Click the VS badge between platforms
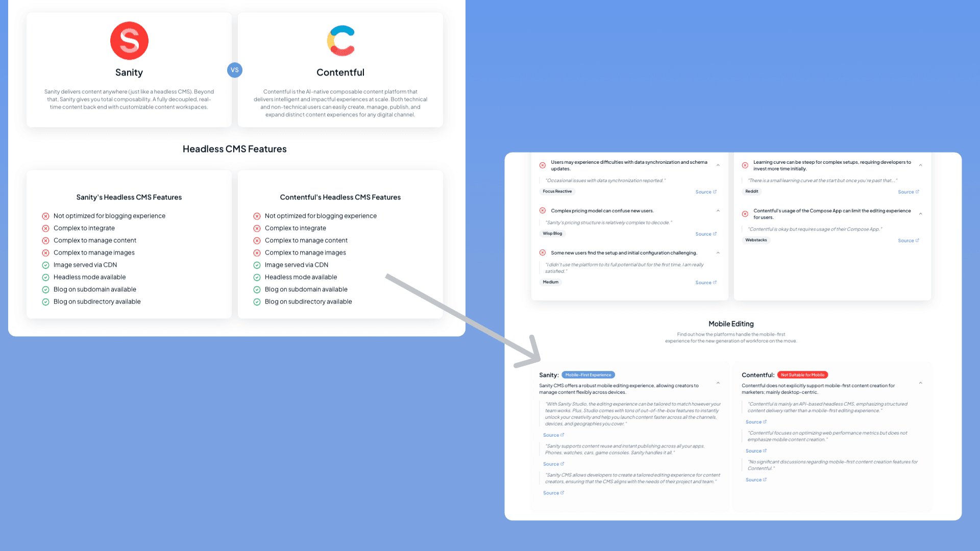This screenshot has width=980, height=551. tap(234, 69)
